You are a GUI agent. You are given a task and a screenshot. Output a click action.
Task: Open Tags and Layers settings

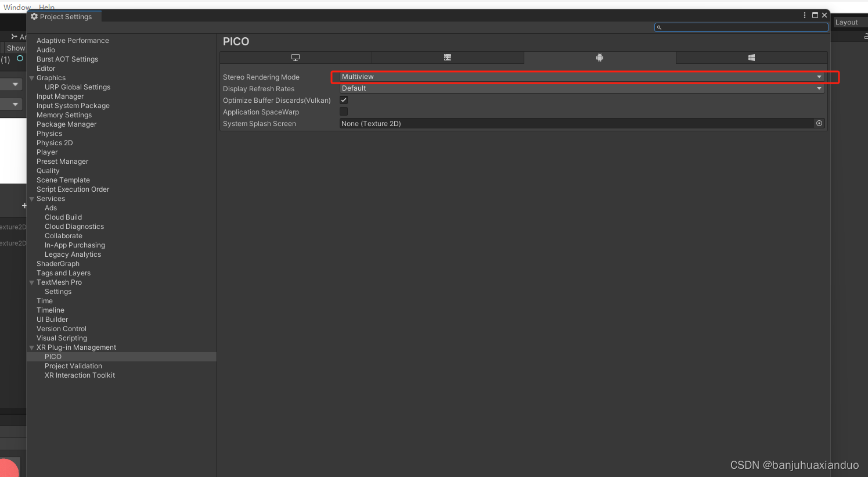63,273
